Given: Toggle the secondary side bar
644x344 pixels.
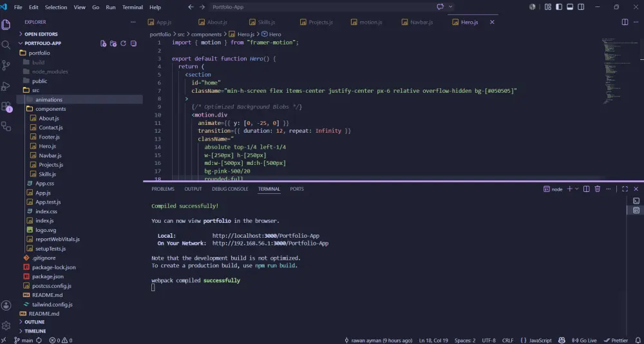Looking at the screenshot, I should [x=581, y=7].
